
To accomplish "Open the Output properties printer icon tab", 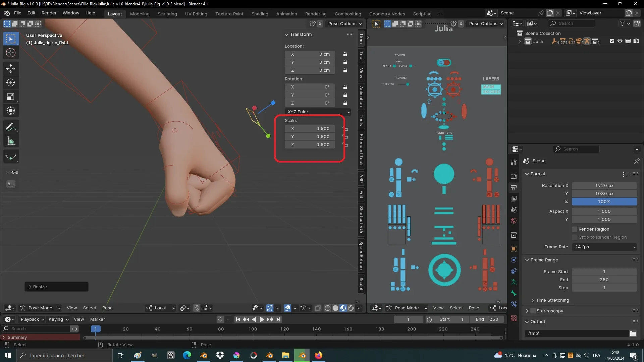I will tap(514, 187).
